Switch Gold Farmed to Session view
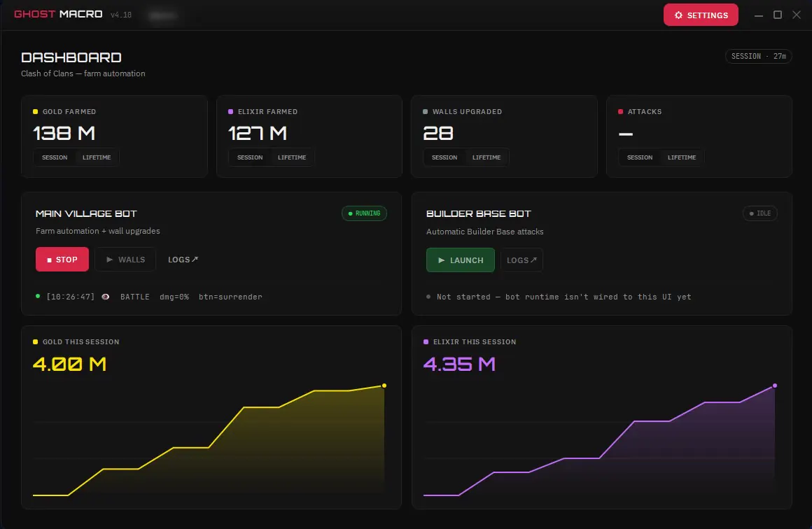The height and width of the screenshot is (529, 812). (55, 157)
